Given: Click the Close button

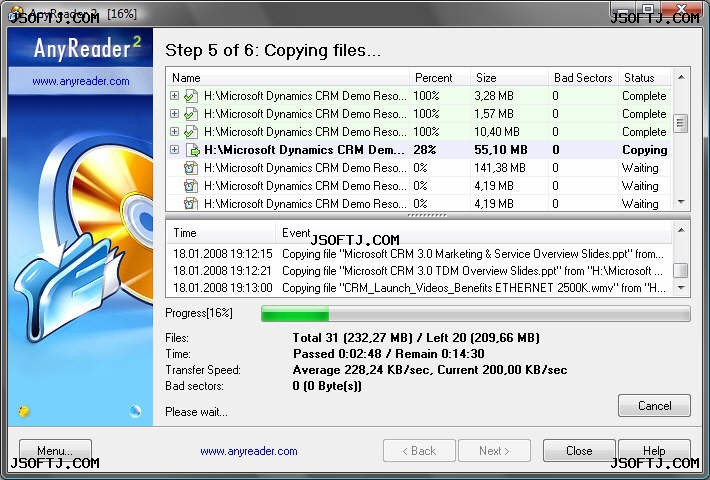Looking at the screenshot, I should 579,451.
